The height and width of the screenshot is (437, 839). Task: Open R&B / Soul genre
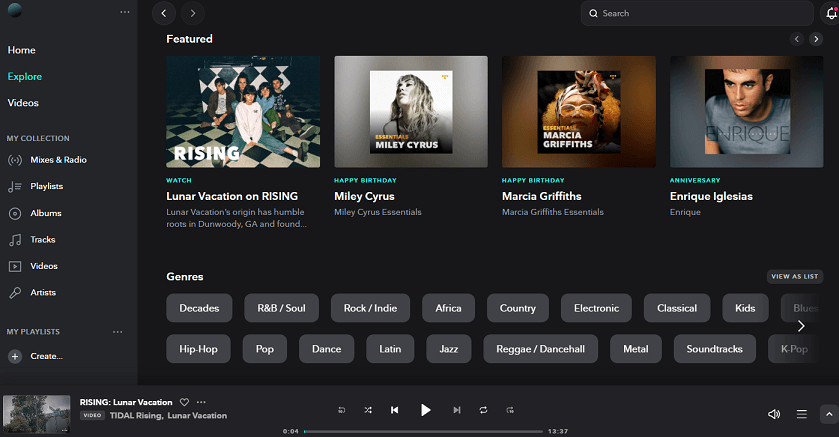coord(281,308)
